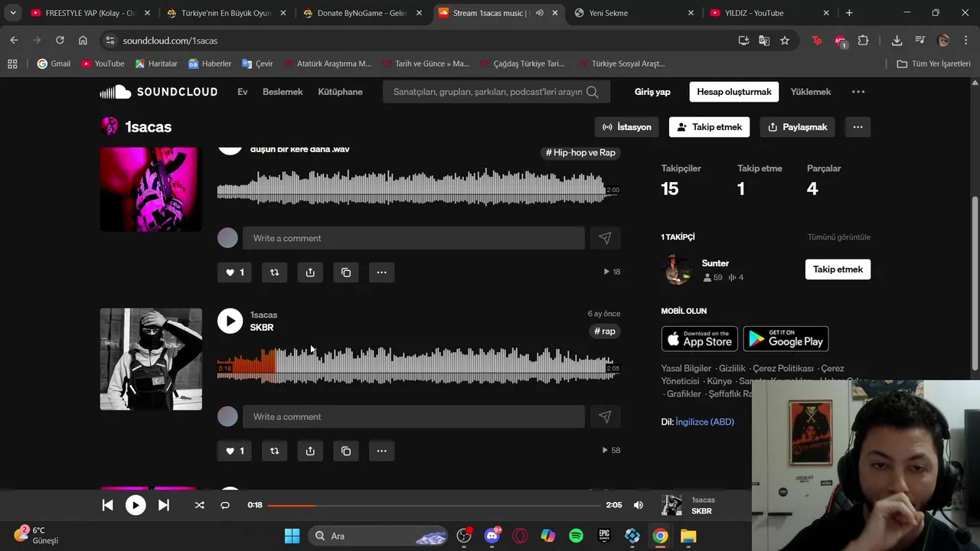Copy link of düşün bir kere daha track
This screenshot has width=980, height=551.
[346, 272]
